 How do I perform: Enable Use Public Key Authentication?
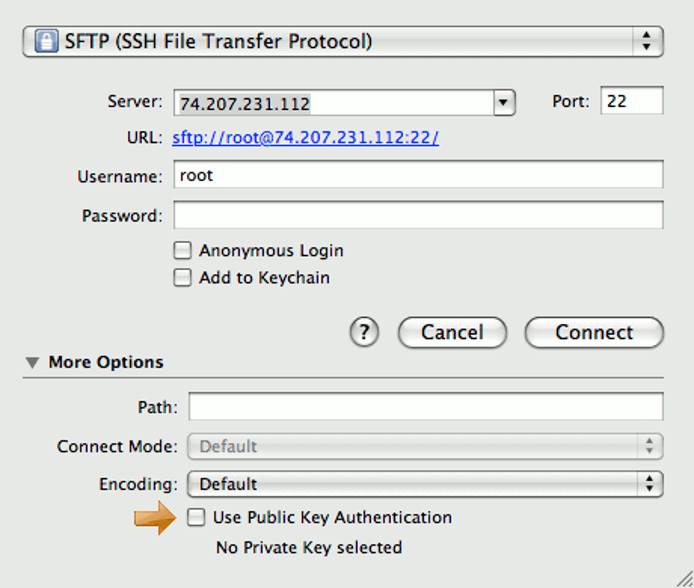[x=196, y=518]
